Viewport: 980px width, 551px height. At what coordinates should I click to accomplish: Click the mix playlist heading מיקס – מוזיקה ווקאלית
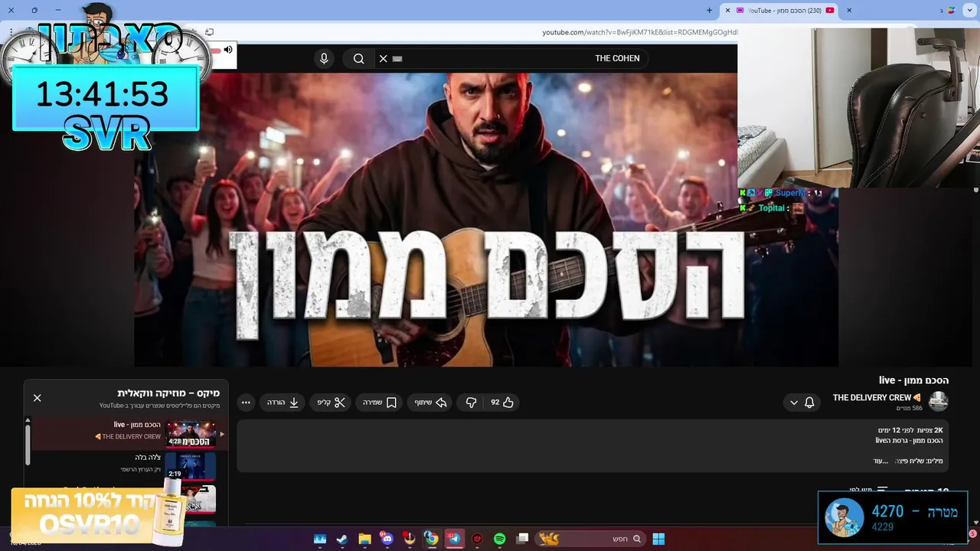(168, 393)
